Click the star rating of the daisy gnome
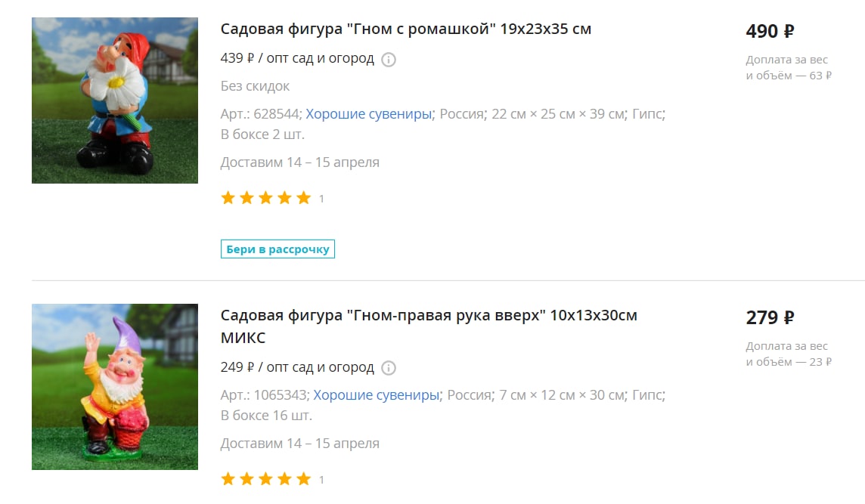865x504 pixels. point(266,198)
